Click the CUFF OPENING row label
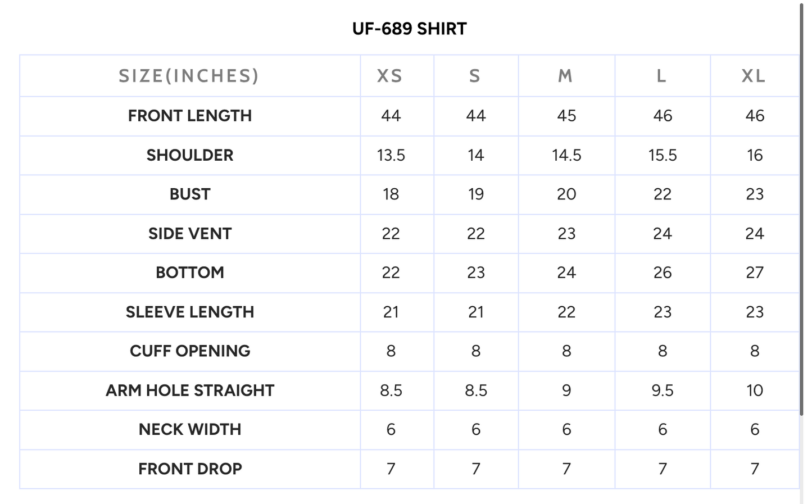 tap(190, 351)
